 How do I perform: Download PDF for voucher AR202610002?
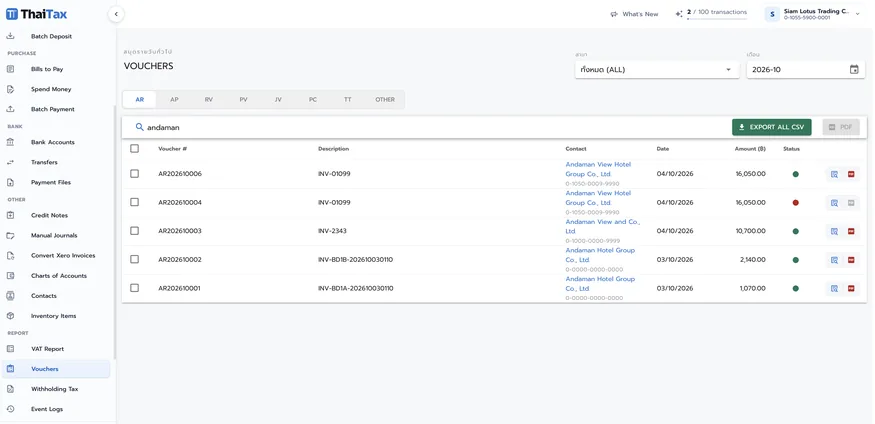[x=851, y=260]
